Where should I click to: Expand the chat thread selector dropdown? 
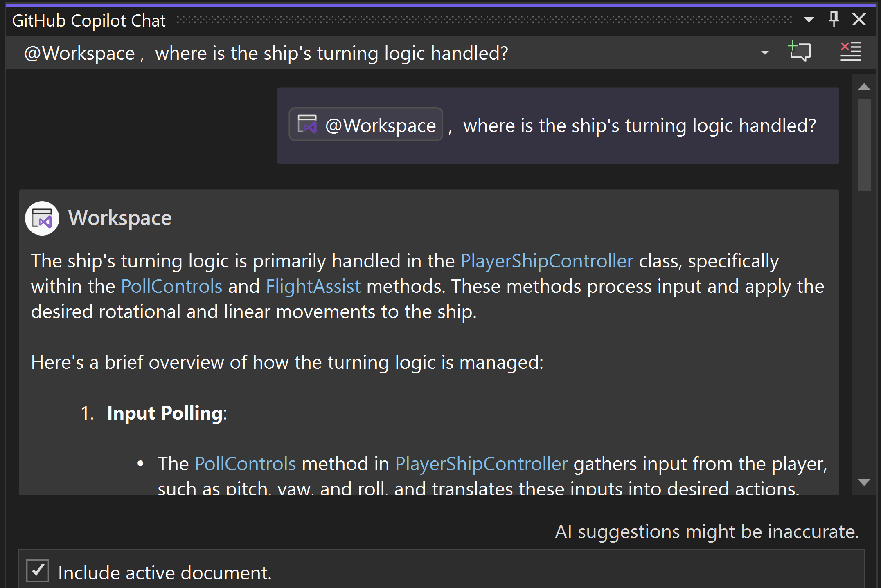764,53
